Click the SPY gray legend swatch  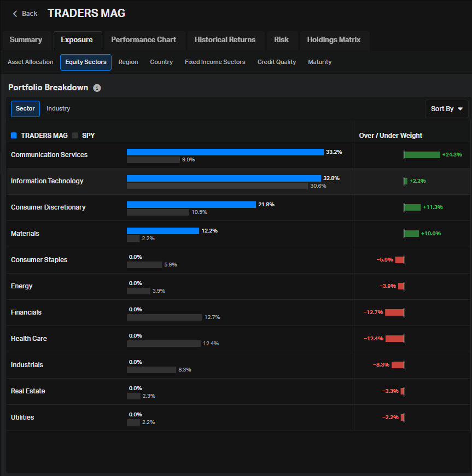(75, 135)
